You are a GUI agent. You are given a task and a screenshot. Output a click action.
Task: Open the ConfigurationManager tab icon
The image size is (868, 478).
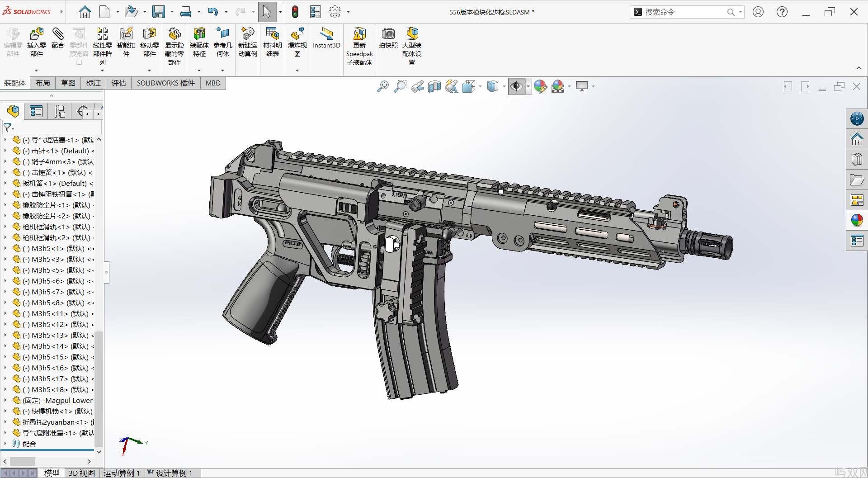[60, 111]
